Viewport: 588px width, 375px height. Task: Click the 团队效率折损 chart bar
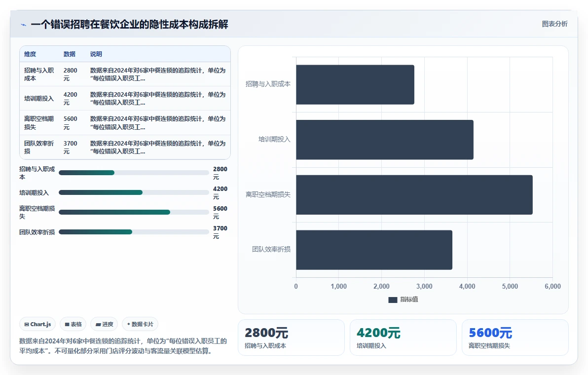pos(374,250)
